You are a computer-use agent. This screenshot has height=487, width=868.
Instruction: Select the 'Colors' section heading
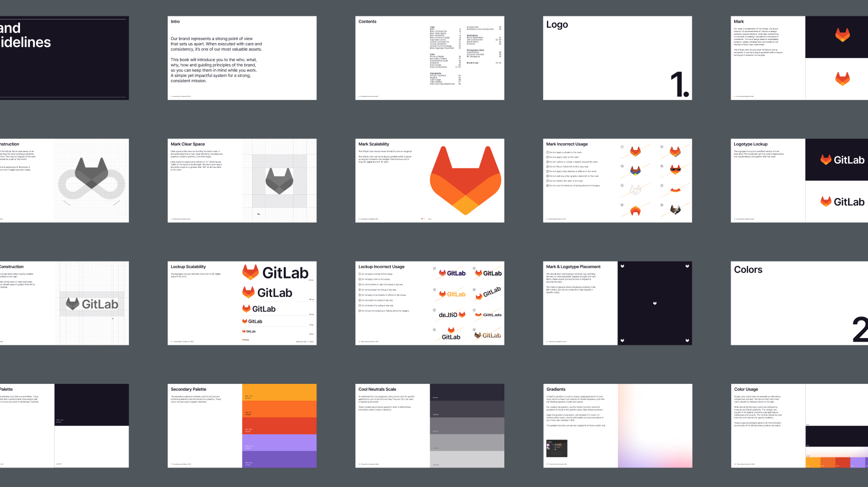(x=748, y=270)
